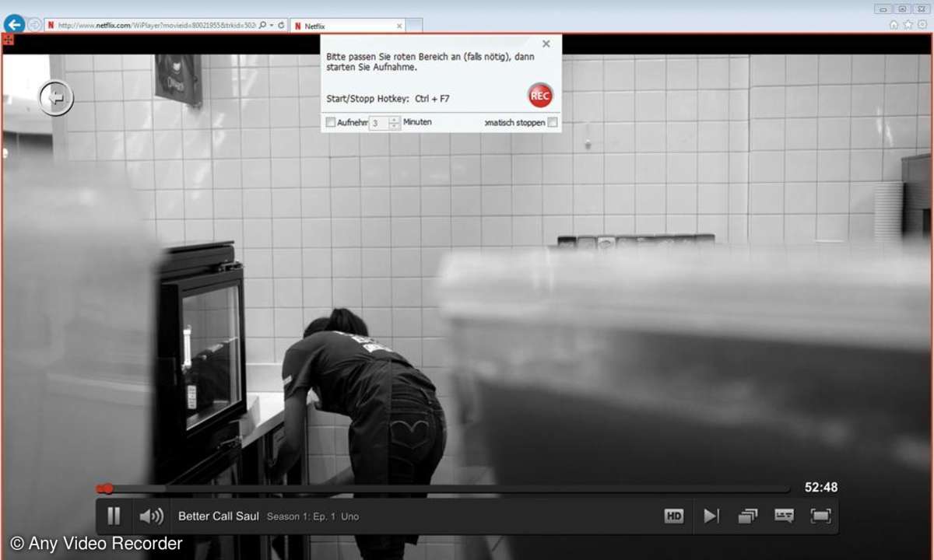Click the 52:48 remaining time label
The image size is (934, 560).
[821, 488]
